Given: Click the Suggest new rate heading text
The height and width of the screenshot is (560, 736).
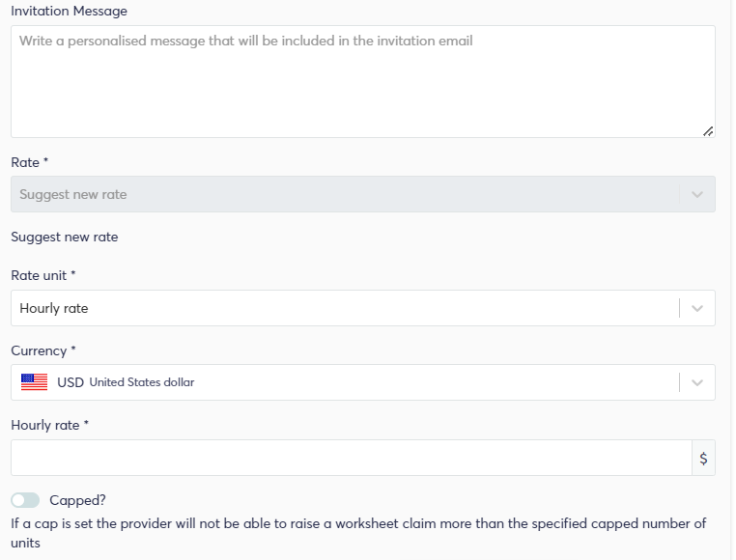Looking at the screenshot, I should pos(65,238).
